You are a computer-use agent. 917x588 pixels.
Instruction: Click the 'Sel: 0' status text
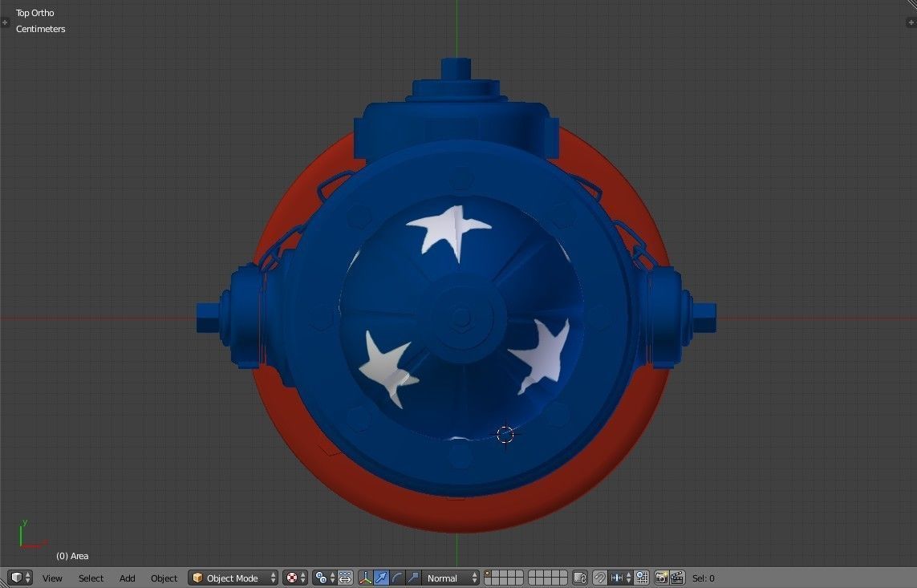(x=703, y=578)
